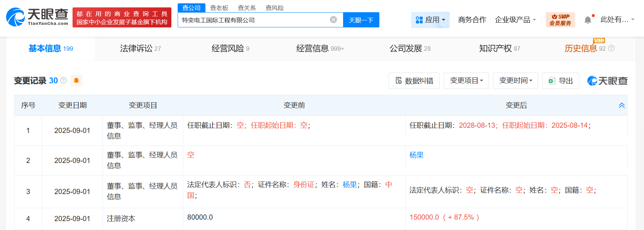Open SVIP 会员服务 badge

pyautogui.click(x=560, y=20)
